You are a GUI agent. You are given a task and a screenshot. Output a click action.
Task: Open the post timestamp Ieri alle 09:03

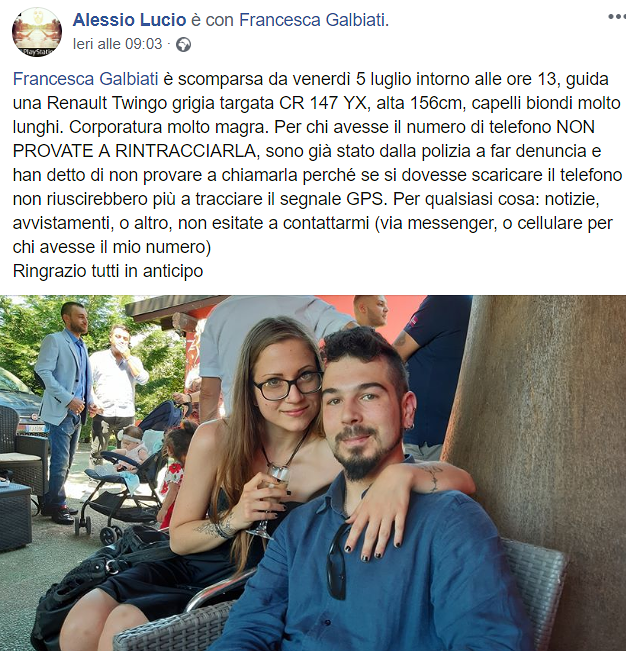(117, 44)
